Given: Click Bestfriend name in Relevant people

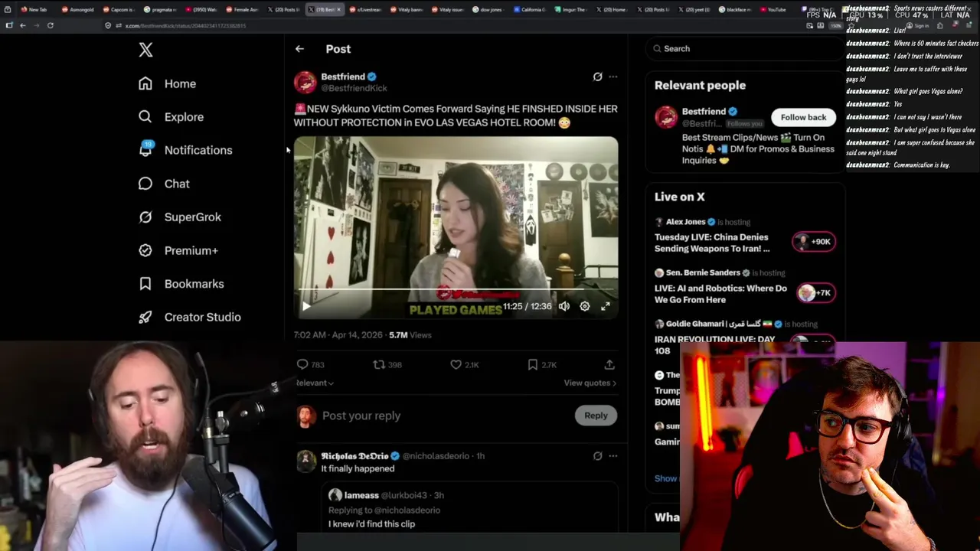Looking at the screenshot, I should [704, 112].
